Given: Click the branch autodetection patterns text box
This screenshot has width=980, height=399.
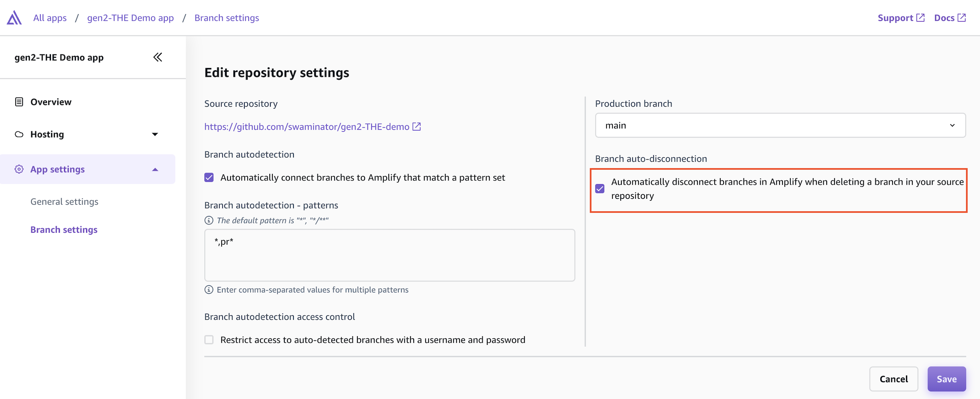Looking at the screenshot, I should pyautogui.click(x=389, y=255).
